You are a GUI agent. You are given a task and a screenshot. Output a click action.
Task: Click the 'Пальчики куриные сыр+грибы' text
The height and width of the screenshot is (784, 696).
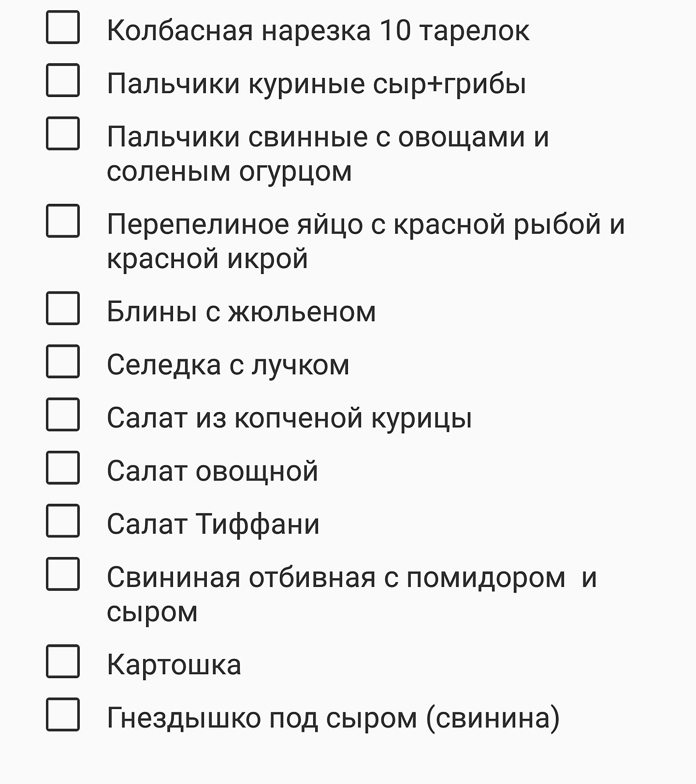point(316,83)
